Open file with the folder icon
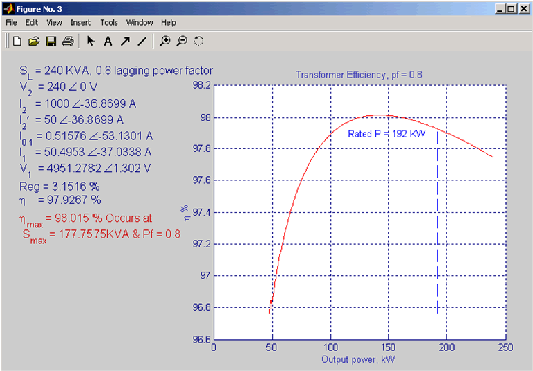 pos(33,41)
